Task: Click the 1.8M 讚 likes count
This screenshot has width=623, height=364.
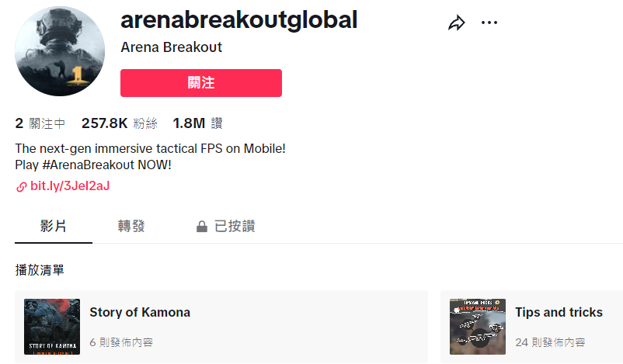Action: click(x=197, y=123)
